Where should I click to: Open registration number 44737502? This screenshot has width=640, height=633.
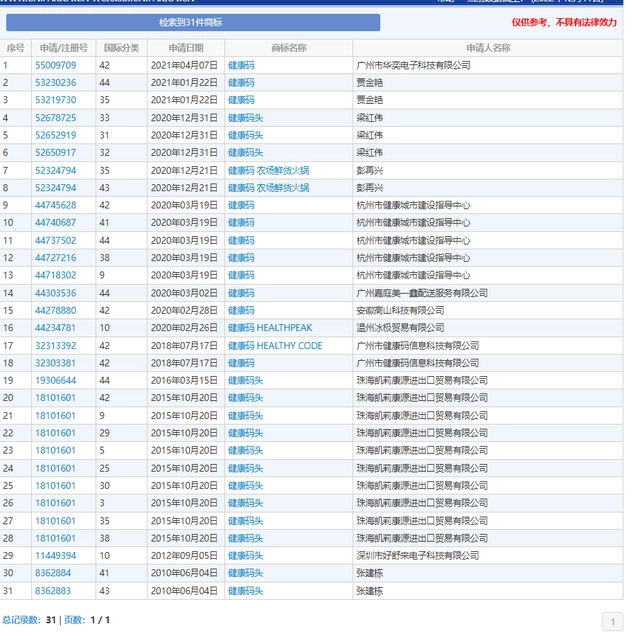(56, 240)
